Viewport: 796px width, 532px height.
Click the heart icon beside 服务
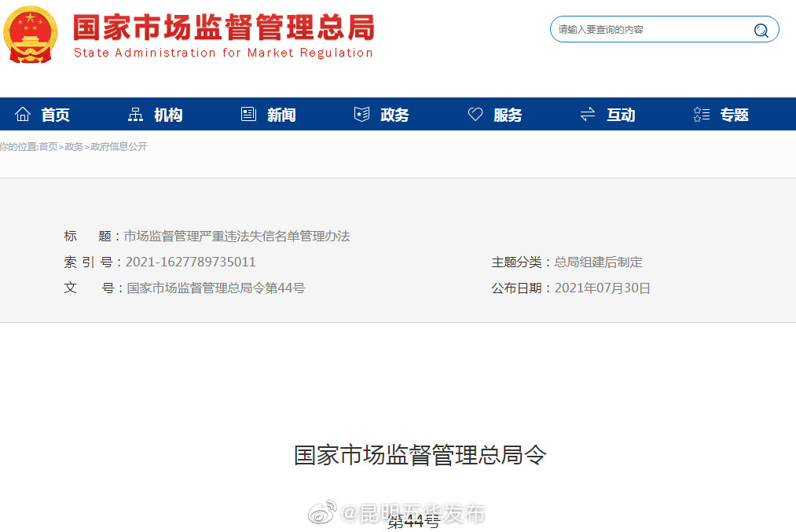pos(475,114)
